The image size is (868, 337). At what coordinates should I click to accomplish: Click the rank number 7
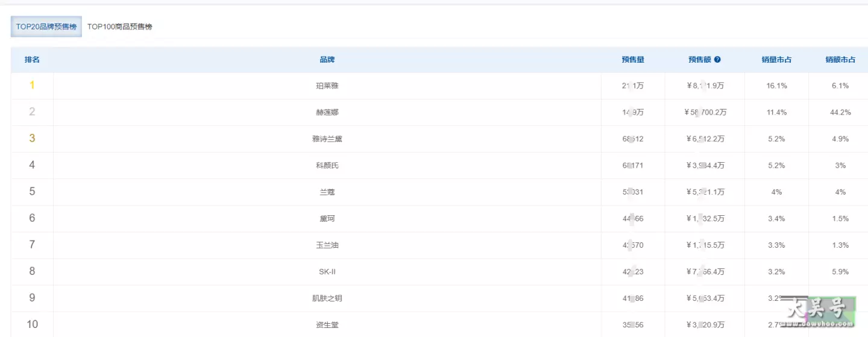click(32, 245)
